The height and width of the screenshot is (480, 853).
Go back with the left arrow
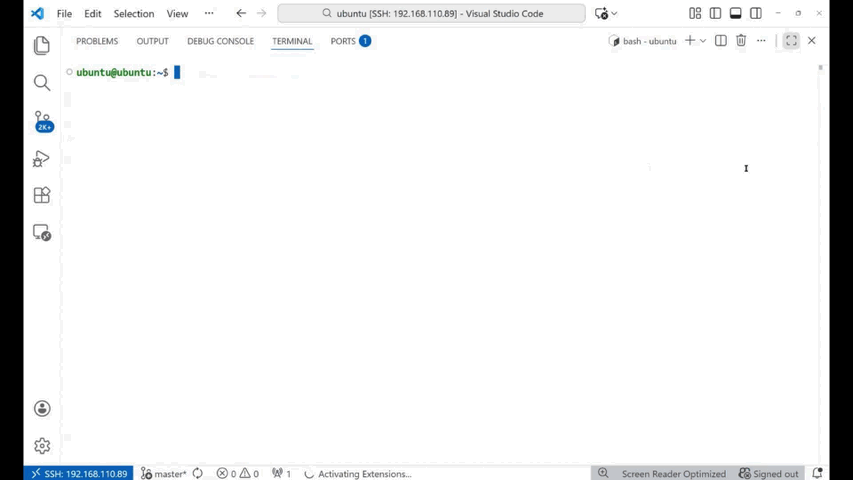click(241, 14)
